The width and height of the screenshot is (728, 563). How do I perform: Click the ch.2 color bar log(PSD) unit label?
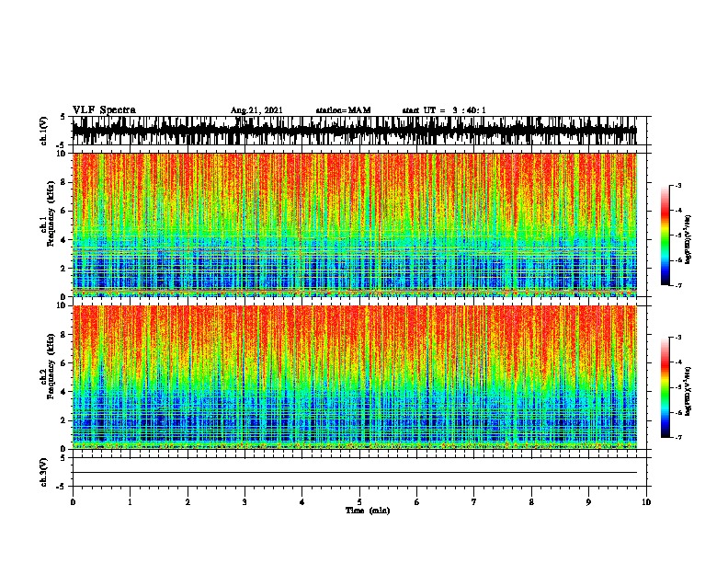688,391
